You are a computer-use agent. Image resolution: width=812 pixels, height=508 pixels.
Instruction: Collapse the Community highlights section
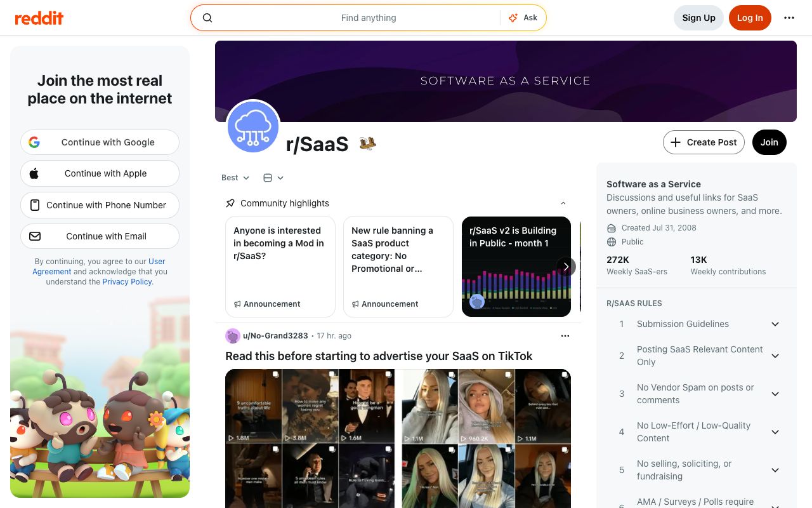563,203
